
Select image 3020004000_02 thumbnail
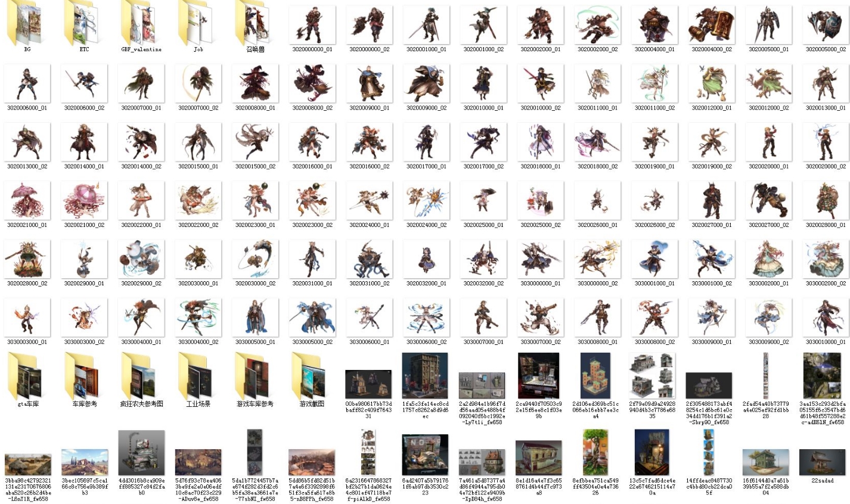[712, 25]
